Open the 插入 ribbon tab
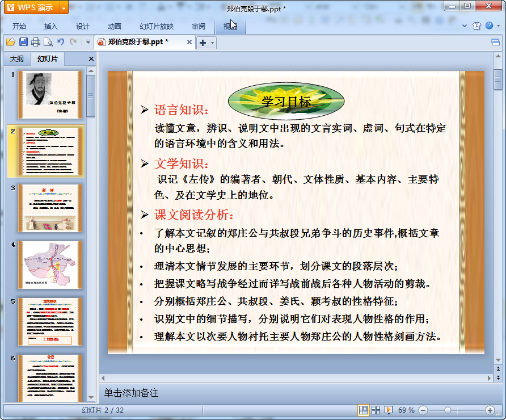Image resolution: width=506 pixels, height=420 pixels. tap(50, 27)
